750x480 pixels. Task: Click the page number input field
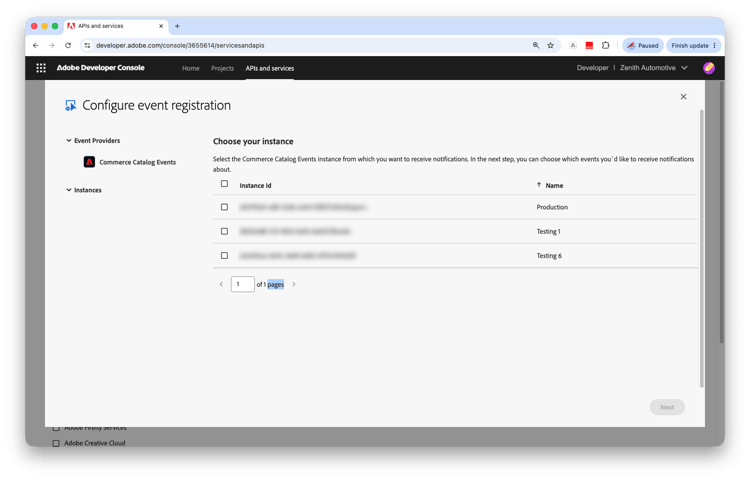click(x=243, y=284)
